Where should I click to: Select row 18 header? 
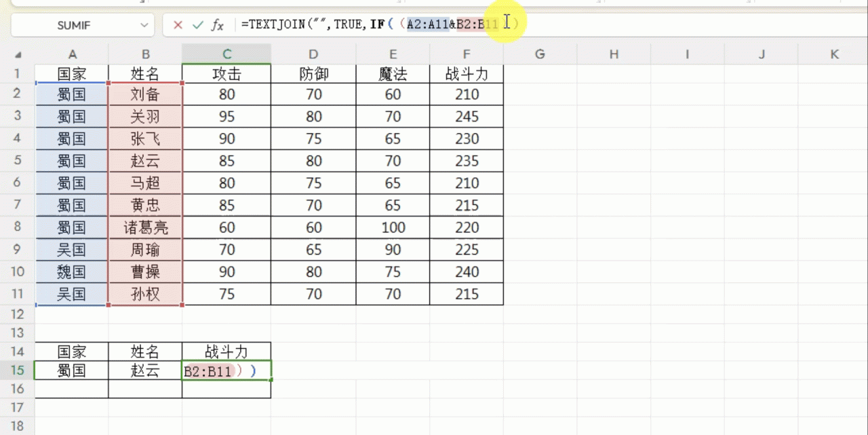pyautogui.click(x=18, y=426)
